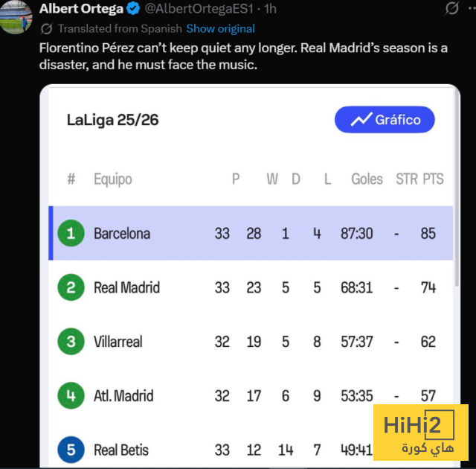Click Villarreal's green rank 3 badge

tap(71, 342)
